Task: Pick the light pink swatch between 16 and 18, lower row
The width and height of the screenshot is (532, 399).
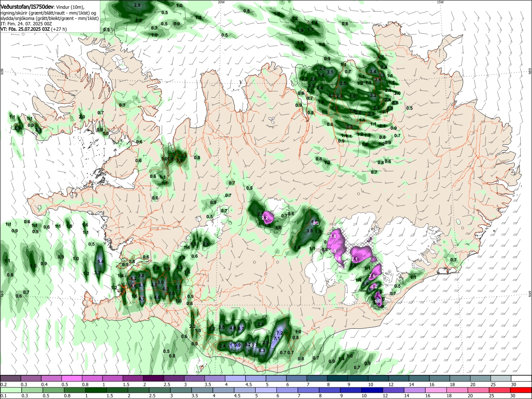Action: click(436, 390)
